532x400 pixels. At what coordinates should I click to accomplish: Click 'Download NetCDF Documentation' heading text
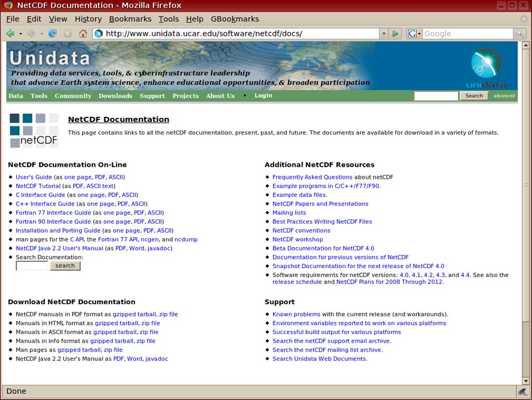pyautogui.click(x=71, y=302)
